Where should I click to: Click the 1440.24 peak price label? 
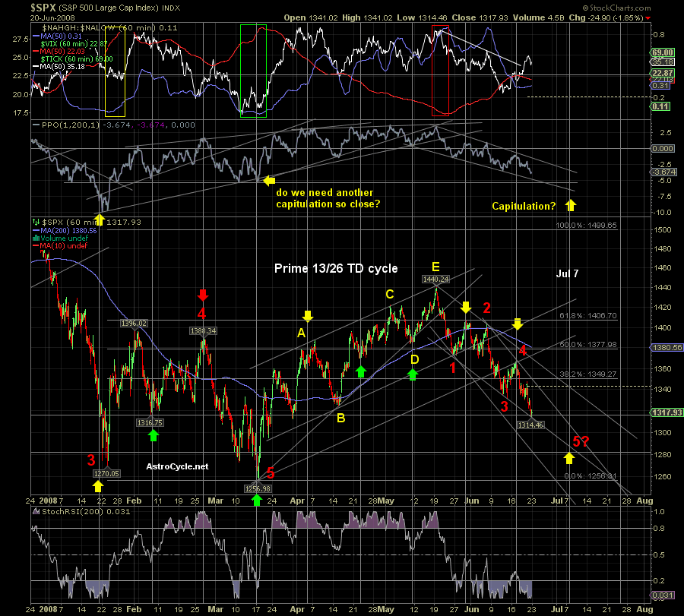(x=435, y=280)
